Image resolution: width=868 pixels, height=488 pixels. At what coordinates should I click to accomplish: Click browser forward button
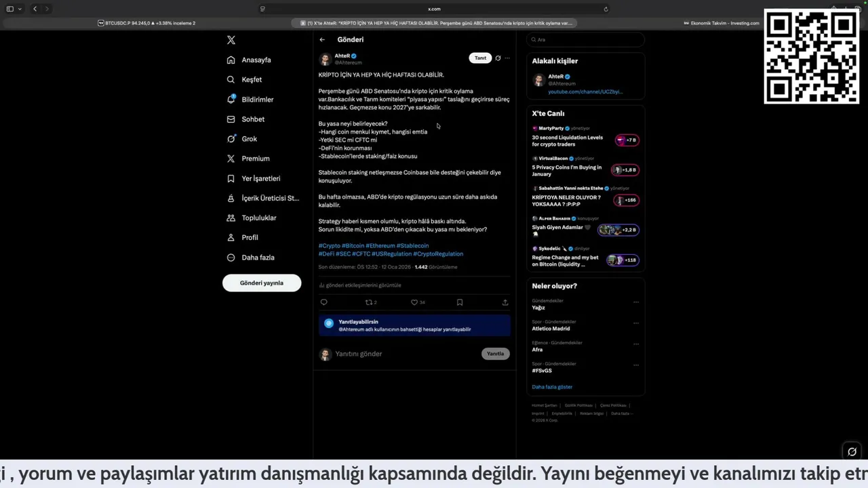[46, 9]
